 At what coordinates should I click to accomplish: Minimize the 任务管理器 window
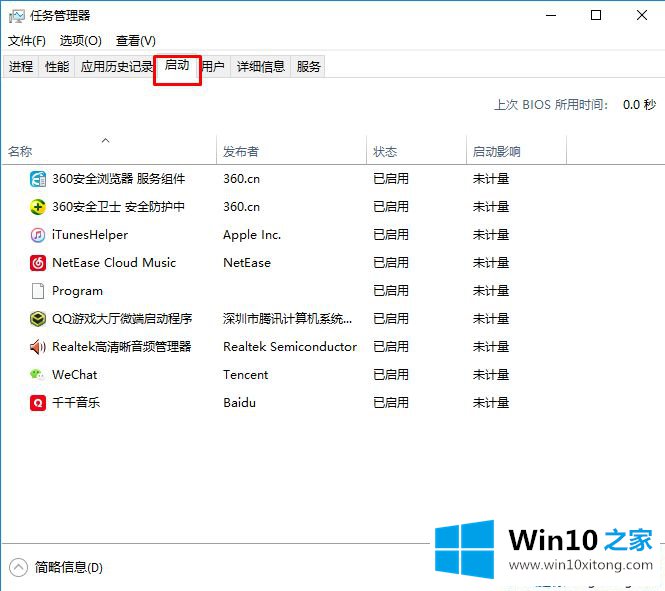[x=551, y=16]
